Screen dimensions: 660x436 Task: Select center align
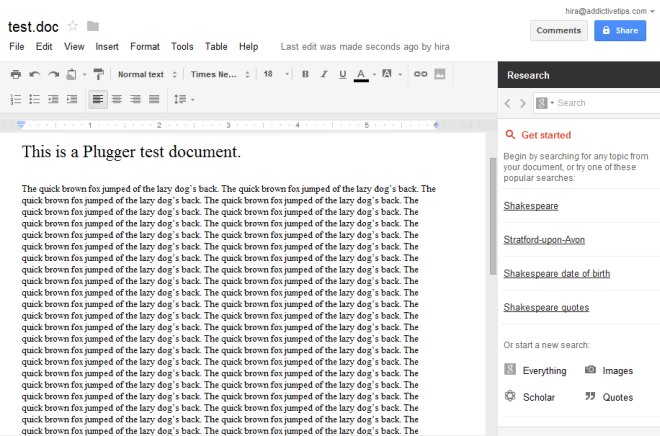[117, 99]
